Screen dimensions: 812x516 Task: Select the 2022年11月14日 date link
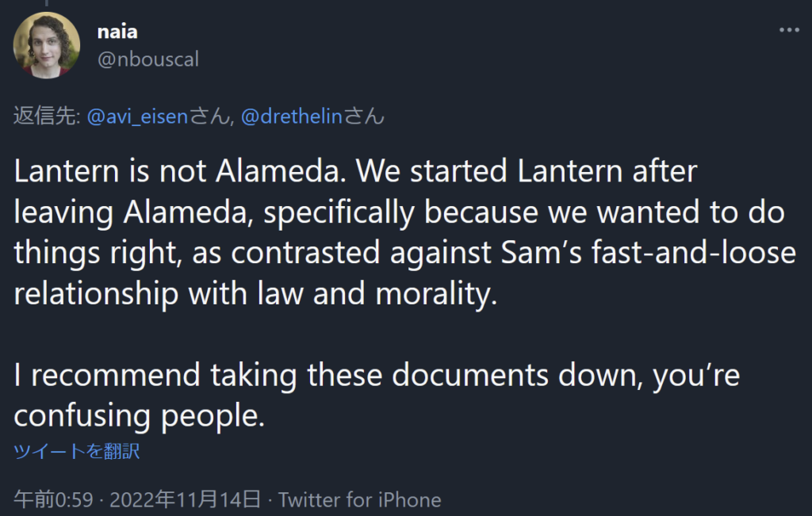coord(185,500)
